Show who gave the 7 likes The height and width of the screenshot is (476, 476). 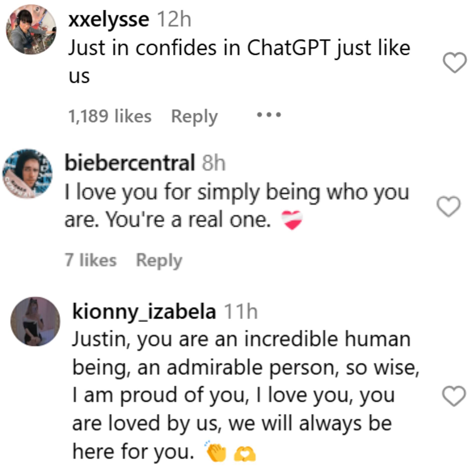91,260
